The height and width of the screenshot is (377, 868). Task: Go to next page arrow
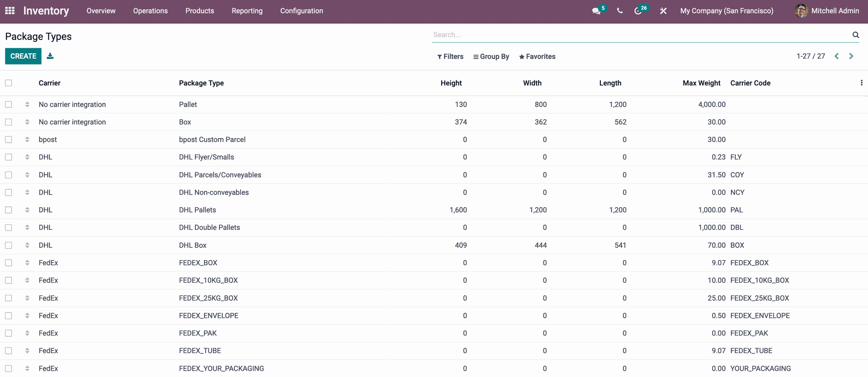click(851, 56)
